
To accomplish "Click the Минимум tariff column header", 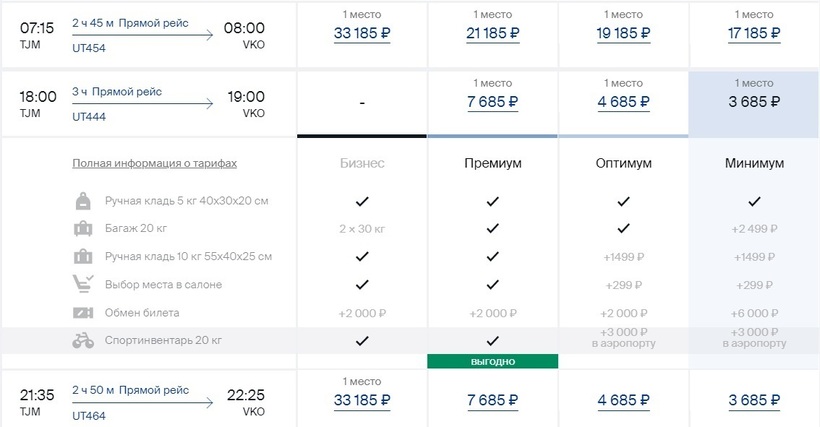I will pyautogui.click(x=754, y=164).
